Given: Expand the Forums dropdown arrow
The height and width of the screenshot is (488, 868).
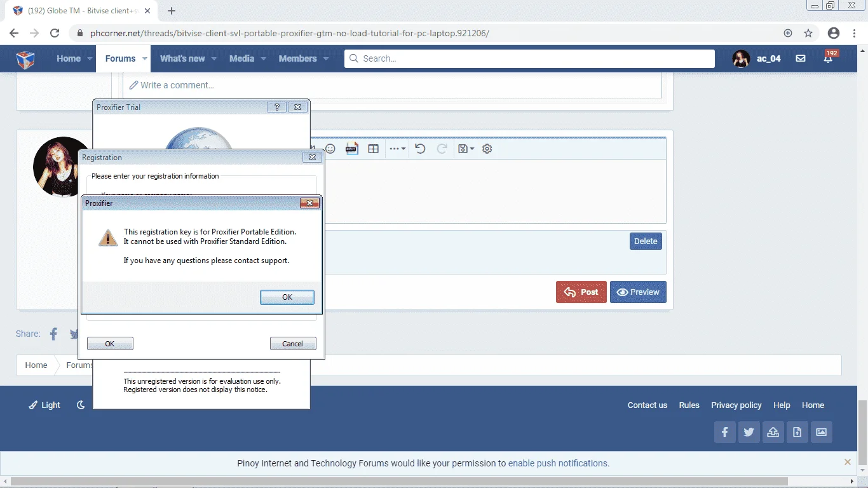Looking at the screenshot, I should point(146,58).
